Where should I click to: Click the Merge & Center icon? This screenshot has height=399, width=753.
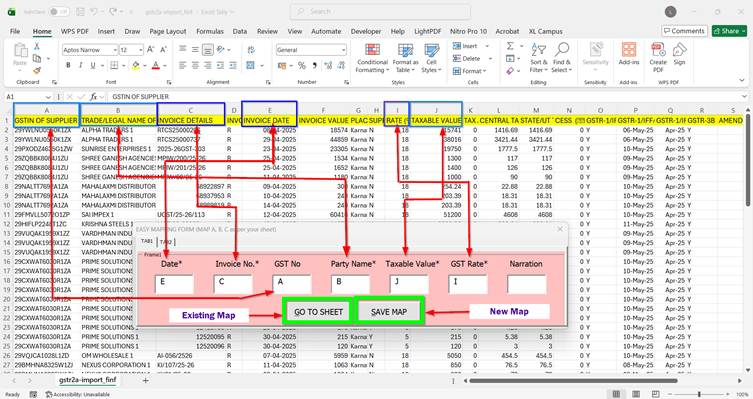(251, 65)
